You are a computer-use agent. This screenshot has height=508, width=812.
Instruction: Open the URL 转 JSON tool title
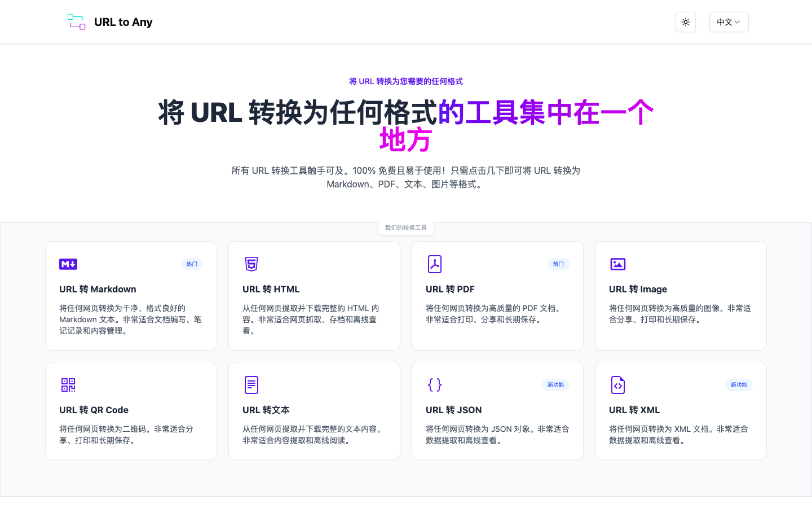[x=453, y=410]
